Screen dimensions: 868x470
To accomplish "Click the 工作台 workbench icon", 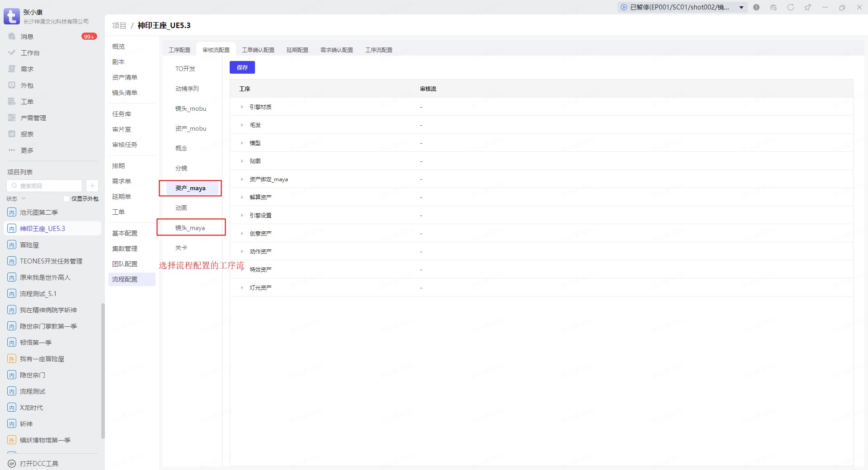I will 12,53.
